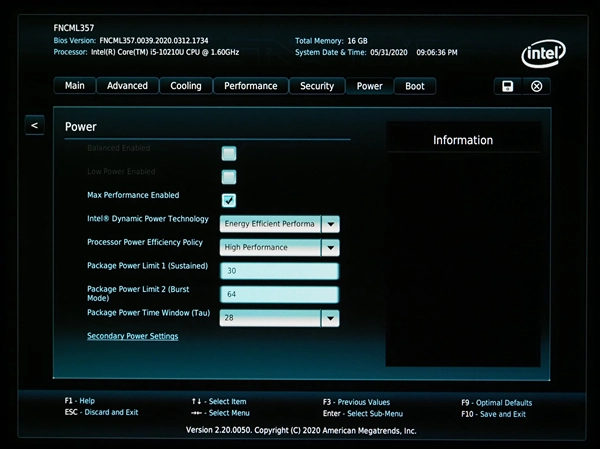Viewport: 600px width, 449px height.
Task: Click the Select Menu hint
Action: pos(220,413)
